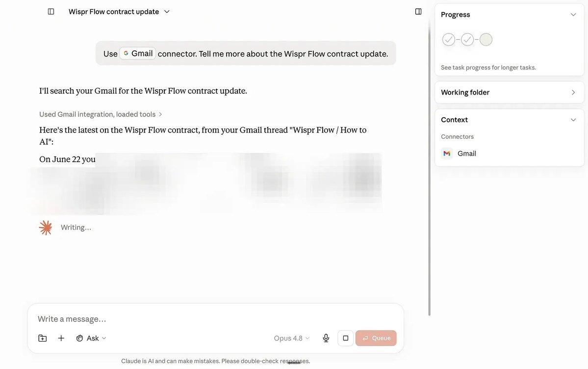The width and height of the screenshot is (588, 369).
Task: Open the Wispr Flow contract update title dropdown
Action: 119,12
